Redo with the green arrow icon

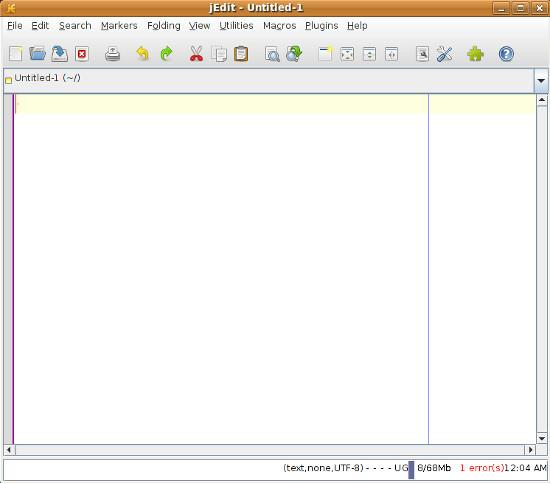point(166,54)
